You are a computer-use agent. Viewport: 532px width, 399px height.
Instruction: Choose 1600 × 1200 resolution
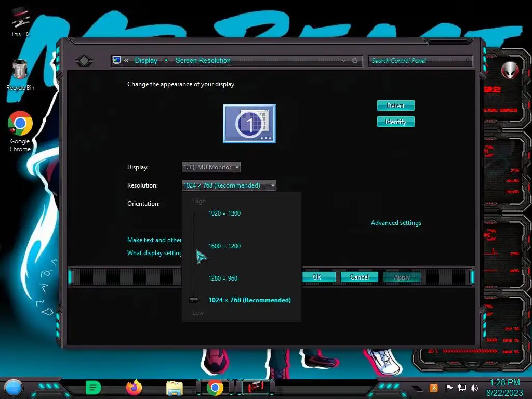pos(224,246)
